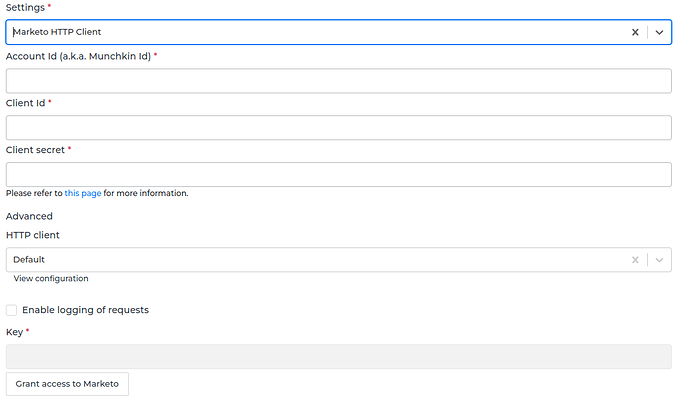Click the Advanced section heading
This screenshot has width=690, height=401.
pyautogui.click(x=29, y=216)
